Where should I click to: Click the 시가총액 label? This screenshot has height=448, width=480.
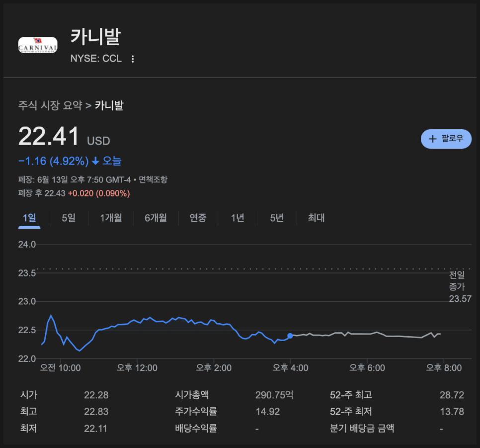coord(192,395)
